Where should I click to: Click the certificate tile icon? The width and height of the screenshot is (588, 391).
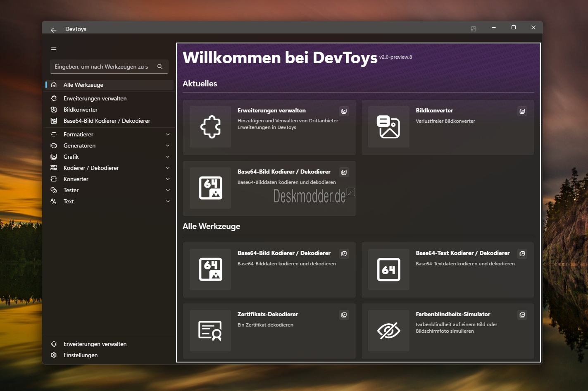[210, 331]
